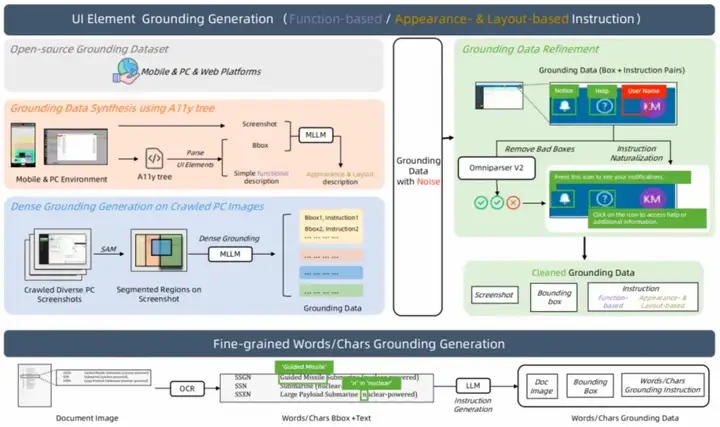
Task: Click the green "'n' in 'nuclear'" tag
Action: point(371,383)
